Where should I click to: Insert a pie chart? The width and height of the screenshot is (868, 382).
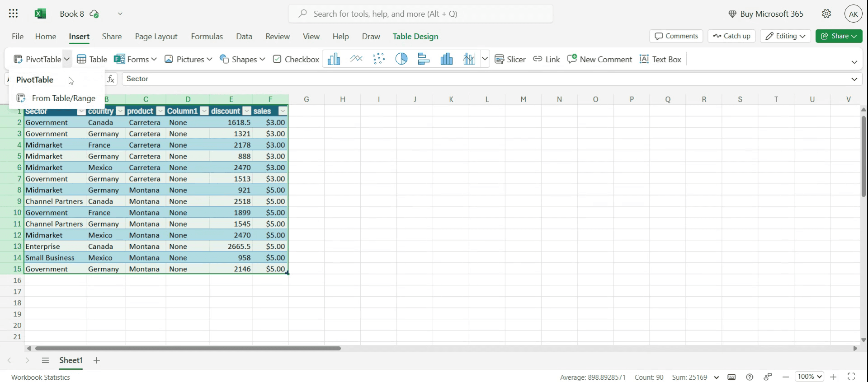401,59
